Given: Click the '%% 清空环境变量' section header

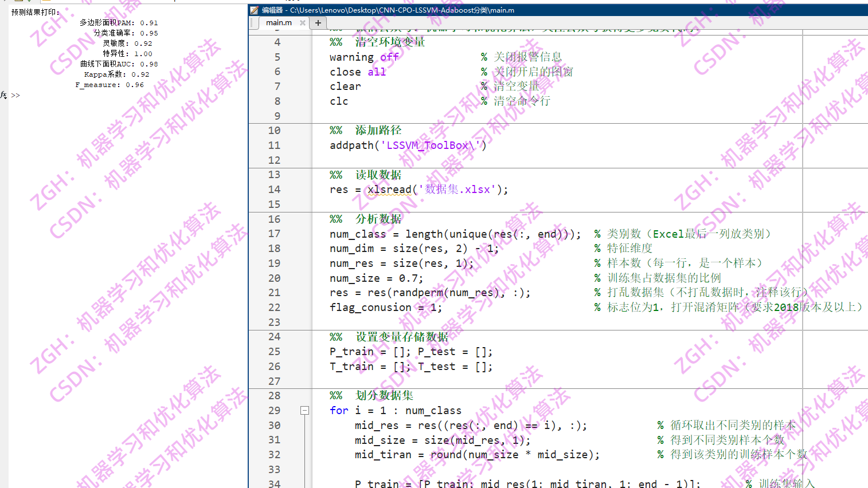Looking at the screenshot, I should click(x=377, y=42).
